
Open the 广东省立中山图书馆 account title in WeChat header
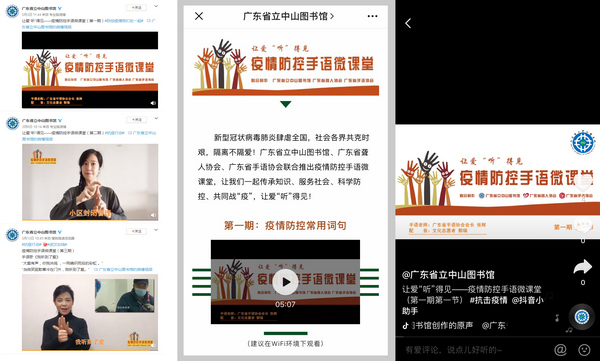(289, 16)
